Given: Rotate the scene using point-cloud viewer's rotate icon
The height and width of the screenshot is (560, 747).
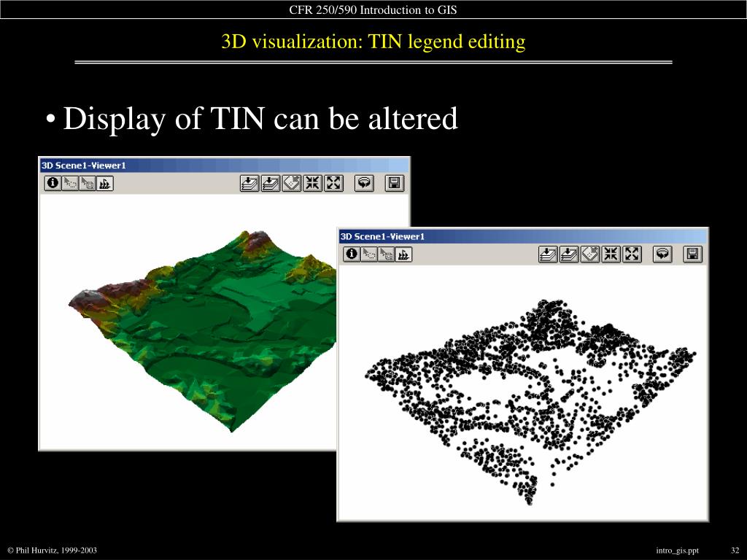Looking at the screenshot, I should 662,254.
